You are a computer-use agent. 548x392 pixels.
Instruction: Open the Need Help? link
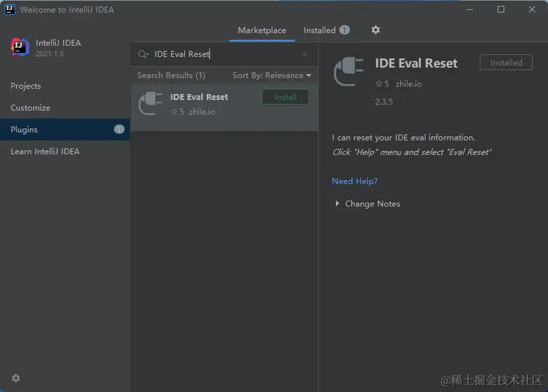(355, 181)
